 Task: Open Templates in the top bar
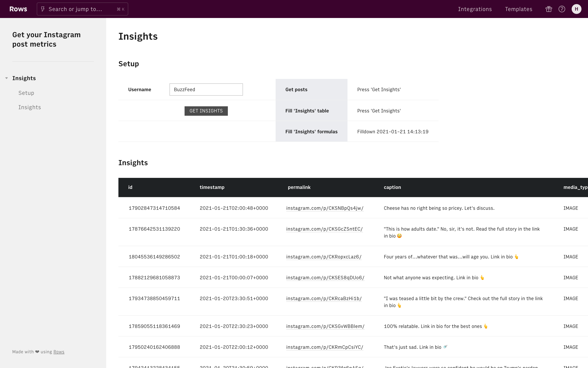tap(519, 9)
